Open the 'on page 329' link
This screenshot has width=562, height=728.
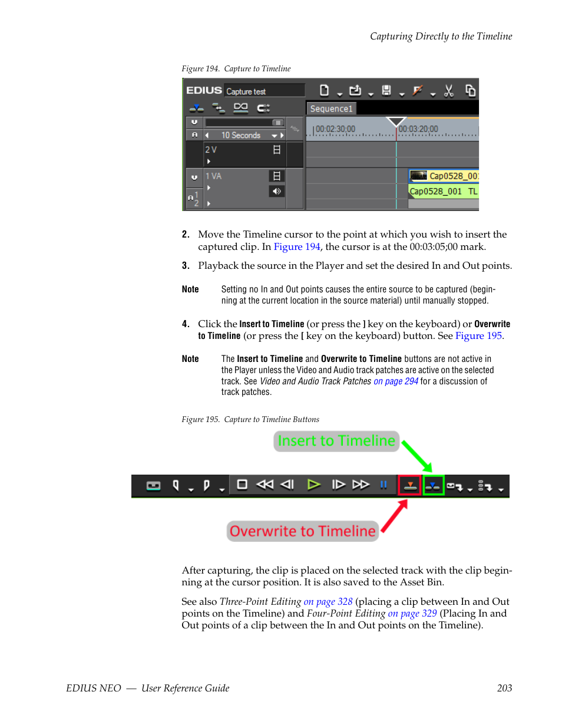(x=412, y=614)
